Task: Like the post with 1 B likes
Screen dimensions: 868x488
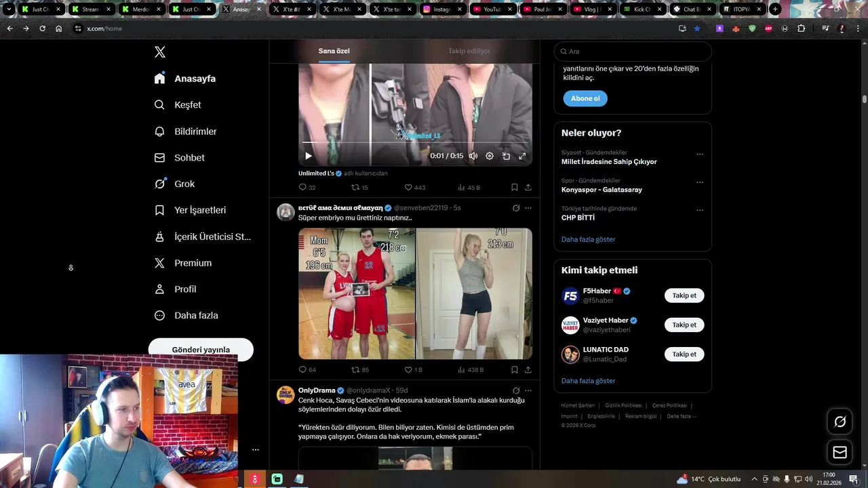Action: click(x=413, y=370)
